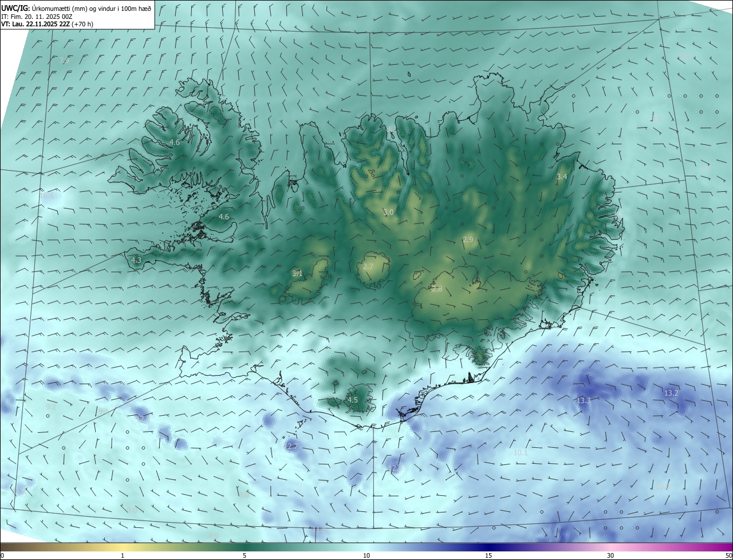Click the 'VT: Lau. 22.11.2025 22Z (+70 h)' line
The width and height of the screenshot is (733, 560).
47,24
